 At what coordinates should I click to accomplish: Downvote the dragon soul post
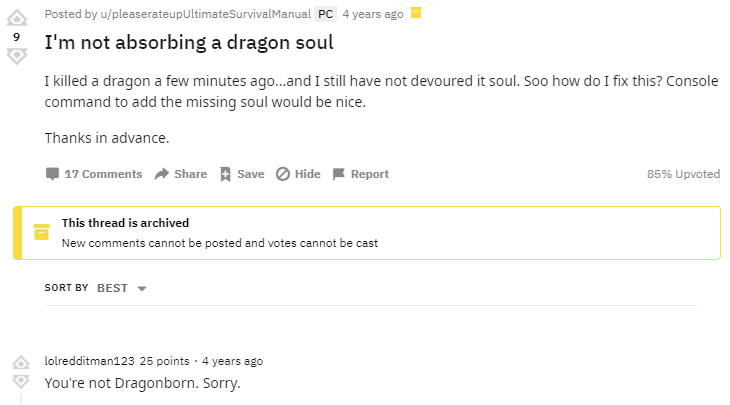point(16,56)
